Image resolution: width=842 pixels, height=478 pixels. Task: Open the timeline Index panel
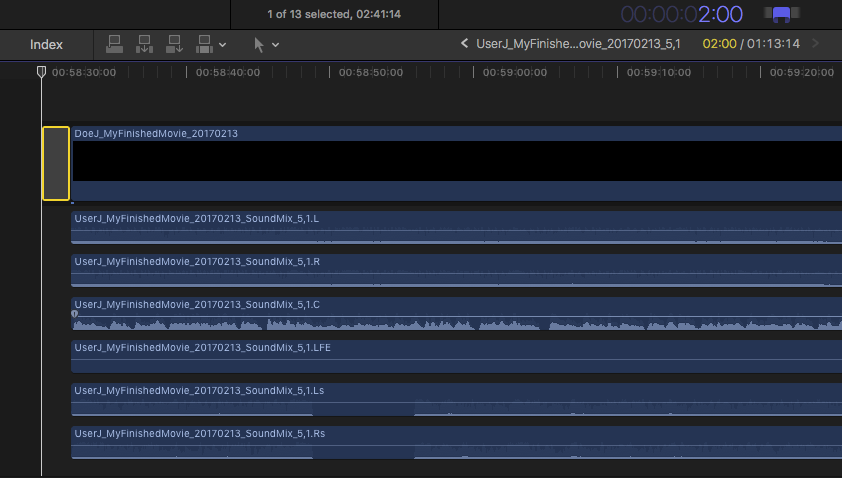pyautogui.click(x=46, y=45)
